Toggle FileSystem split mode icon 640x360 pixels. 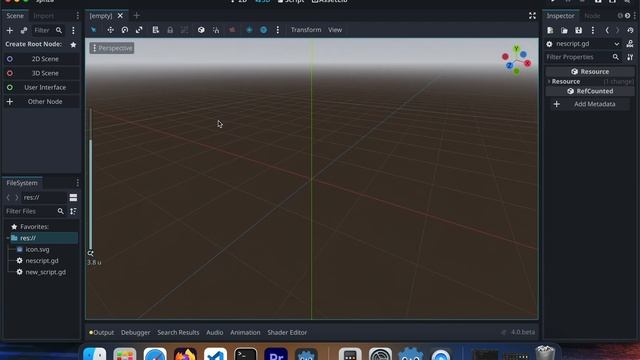[x=73, y=198]
